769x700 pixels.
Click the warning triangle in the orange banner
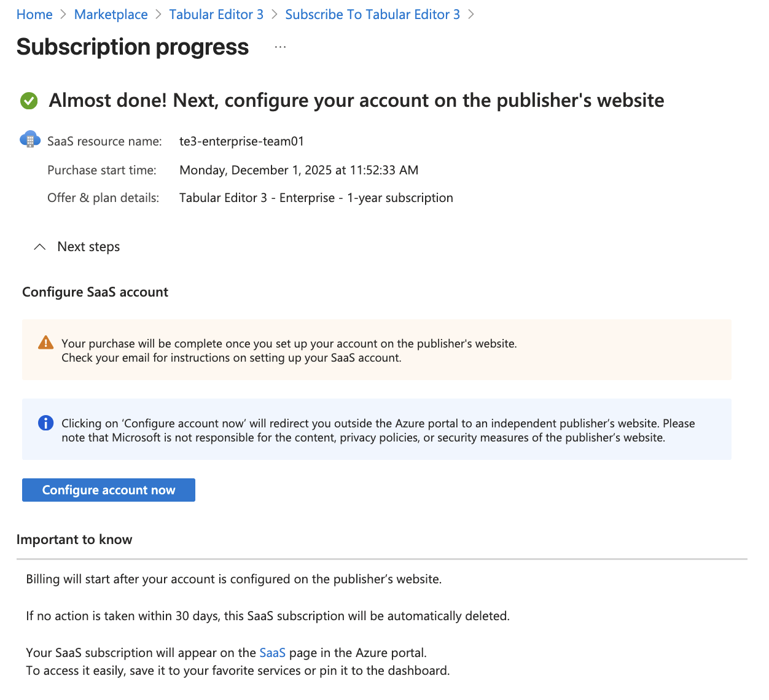45,343
